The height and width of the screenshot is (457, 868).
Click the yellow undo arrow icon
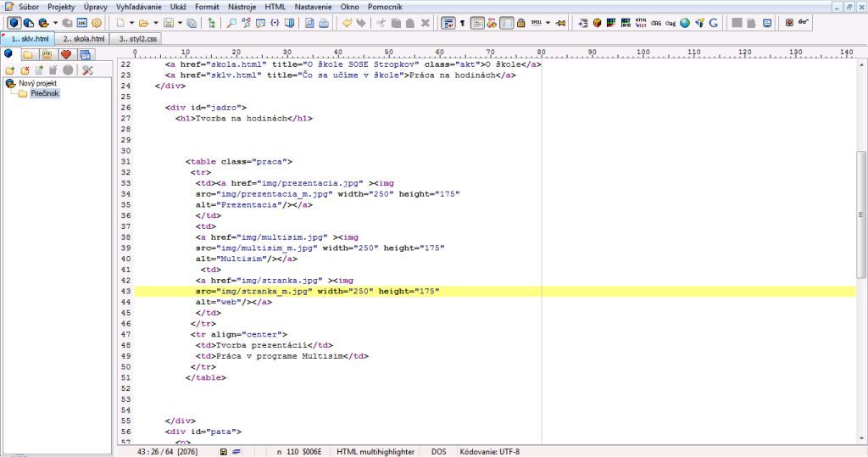pyautogui.click(x=347, y=23)
